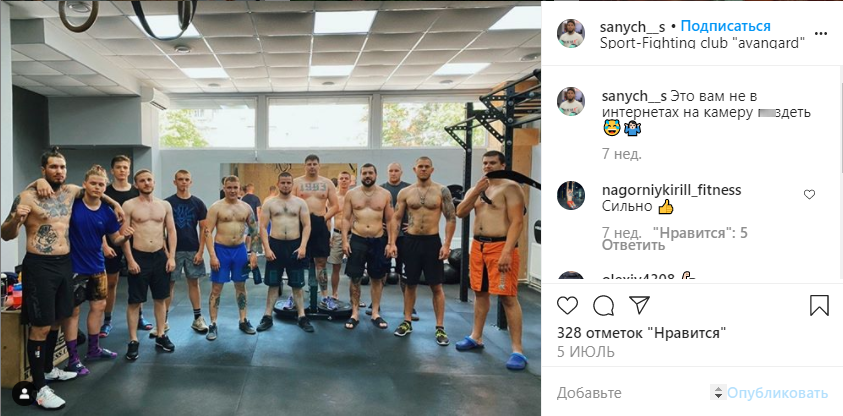The height and width of the screenshot is (416, 843).
Task: Reply to comment using Ответить
Action: [633, 246]
